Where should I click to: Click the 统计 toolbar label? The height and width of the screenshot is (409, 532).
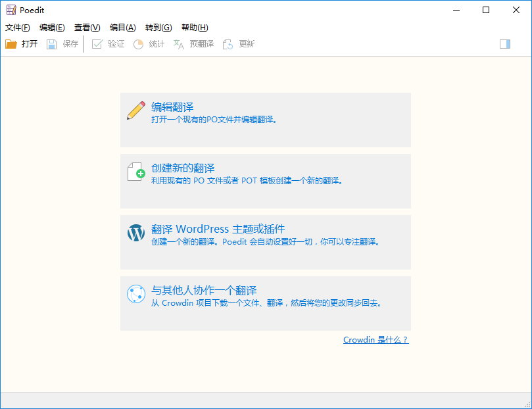(x=157, y=44)
